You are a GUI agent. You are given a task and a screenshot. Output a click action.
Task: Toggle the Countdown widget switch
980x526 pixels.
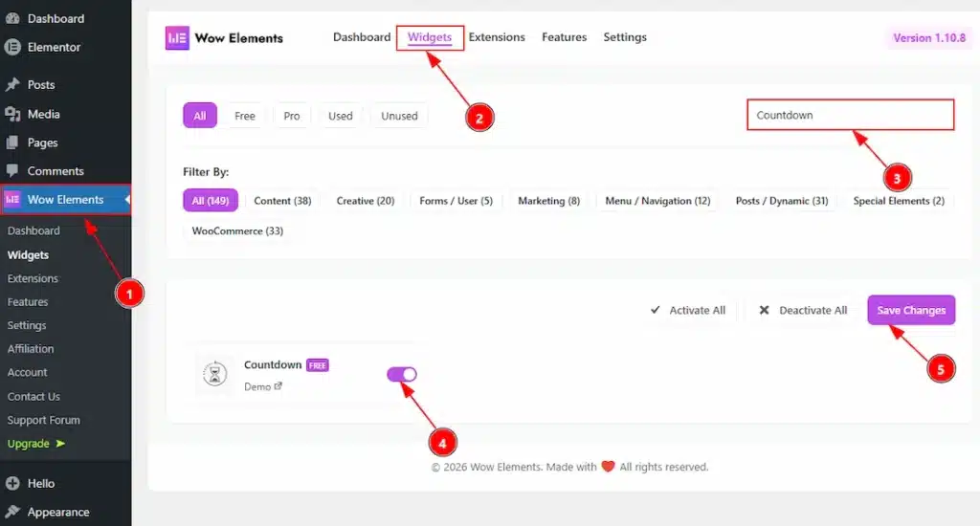coord(402,375)
